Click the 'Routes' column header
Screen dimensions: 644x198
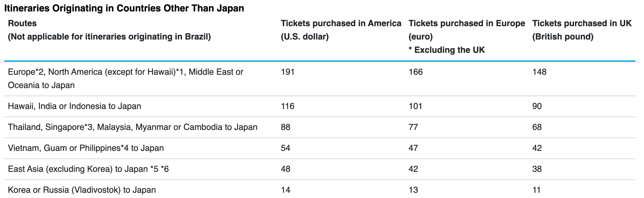coord(22,23)
